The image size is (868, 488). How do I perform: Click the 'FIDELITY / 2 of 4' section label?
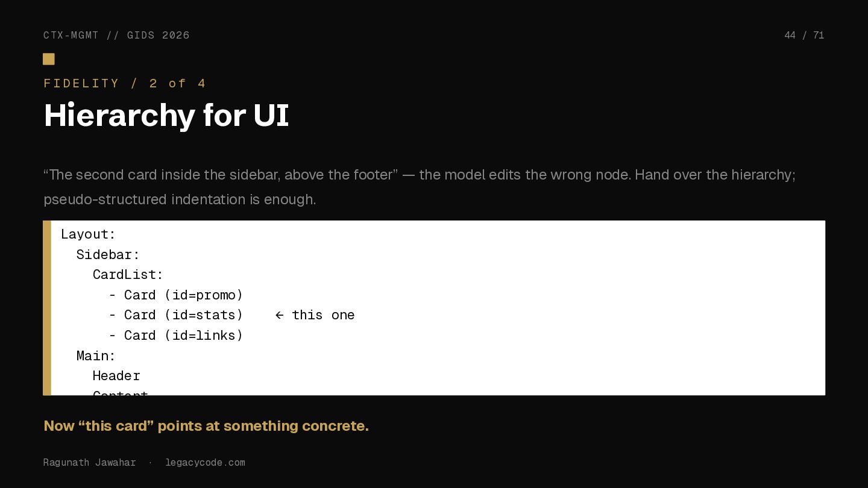(125, 83)
